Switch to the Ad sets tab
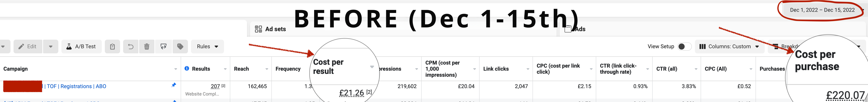The height and width of the screenshot is (102, 868). (271, 29)
